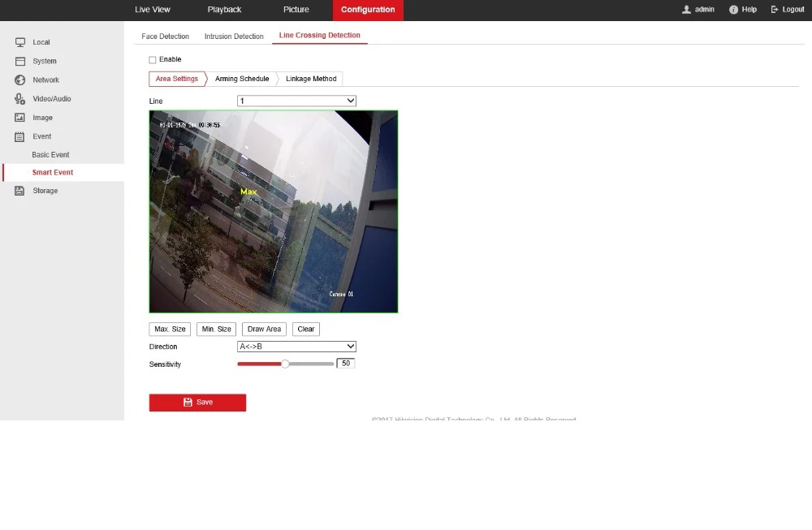Viewport: 812px width, 530px height.
Task: Open Local settings label in sidebar
Action: click(x=41, y=42)
